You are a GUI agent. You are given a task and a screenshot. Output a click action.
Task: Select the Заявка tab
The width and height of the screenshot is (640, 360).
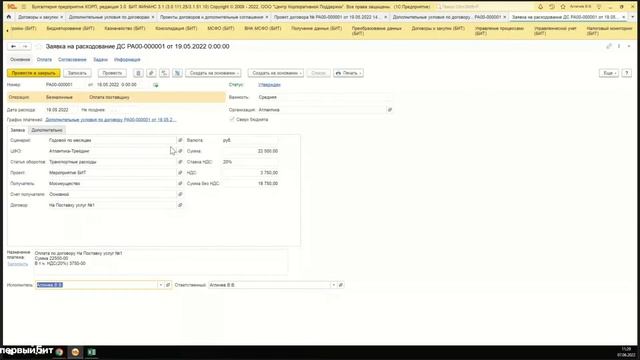pos(18,130)
